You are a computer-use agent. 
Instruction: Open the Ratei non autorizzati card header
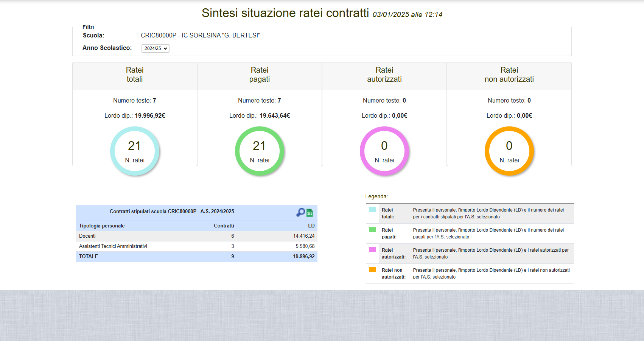coord(509,75)
